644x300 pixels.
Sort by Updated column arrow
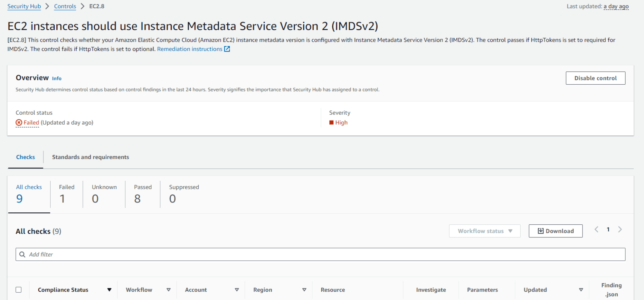pyautogui.click(x=581, y=290)
